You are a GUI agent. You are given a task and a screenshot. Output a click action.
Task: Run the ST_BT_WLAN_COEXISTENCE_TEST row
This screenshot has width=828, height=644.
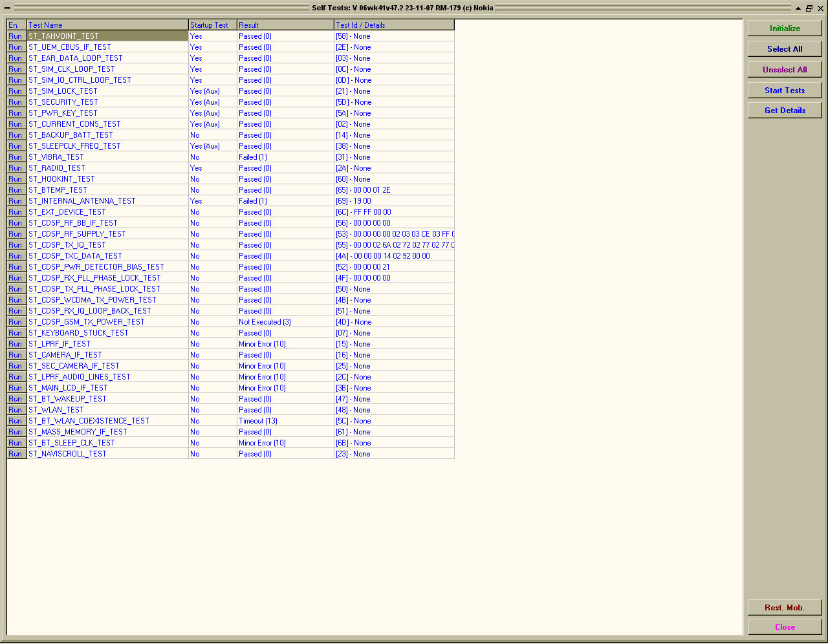[x=16, y=421]
